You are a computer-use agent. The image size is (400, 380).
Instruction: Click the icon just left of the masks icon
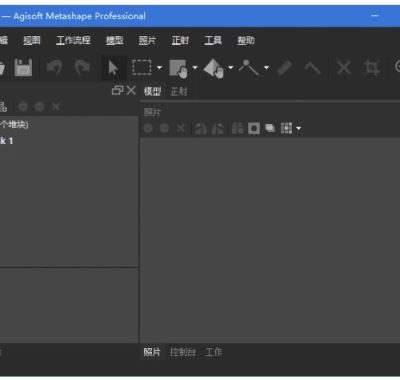click(x=237, y=128)
